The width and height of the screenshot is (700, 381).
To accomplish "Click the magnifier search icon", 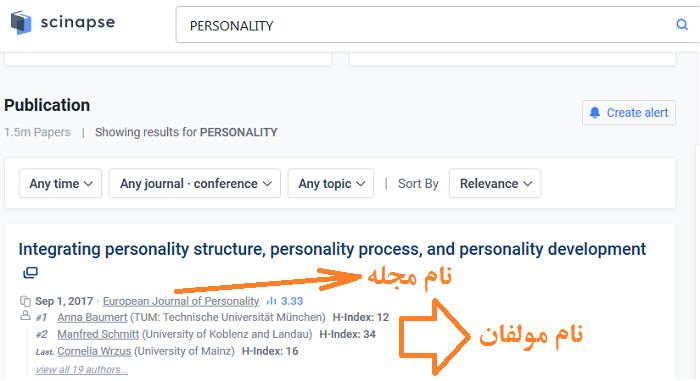I will pyautogui.click(x=682, y=25).
